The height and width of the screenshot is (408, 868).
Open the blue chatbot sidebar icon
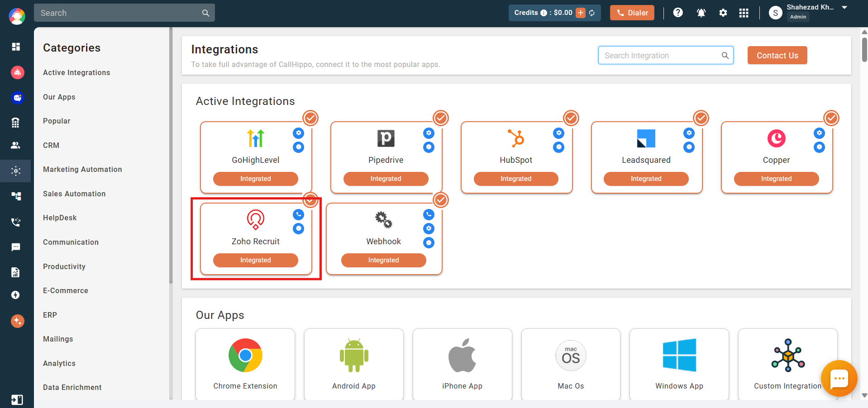tap(17, 98)
